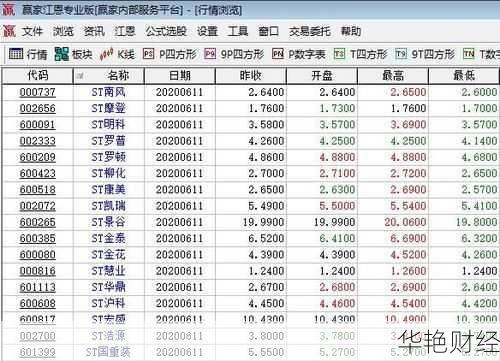Click the TN icon at toolbar end
This screenshot has height=361, width=500.
tap(469, 54)
